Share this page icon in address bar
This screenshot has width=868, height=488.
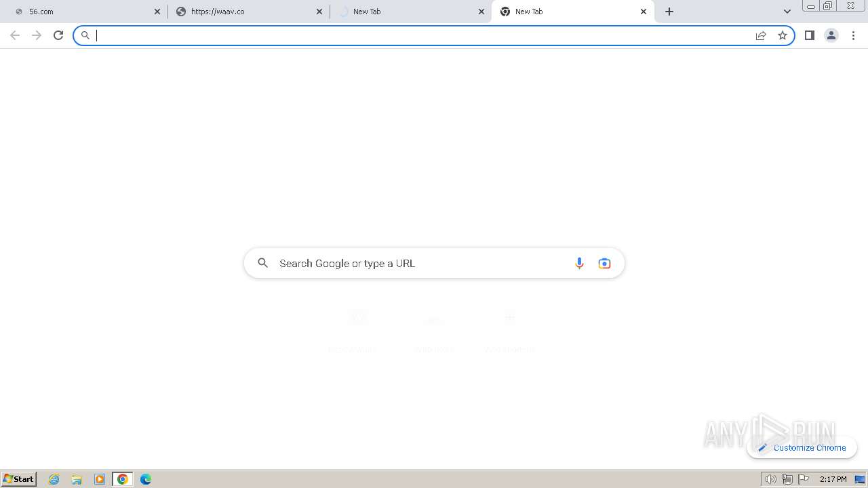coord(761,35)
